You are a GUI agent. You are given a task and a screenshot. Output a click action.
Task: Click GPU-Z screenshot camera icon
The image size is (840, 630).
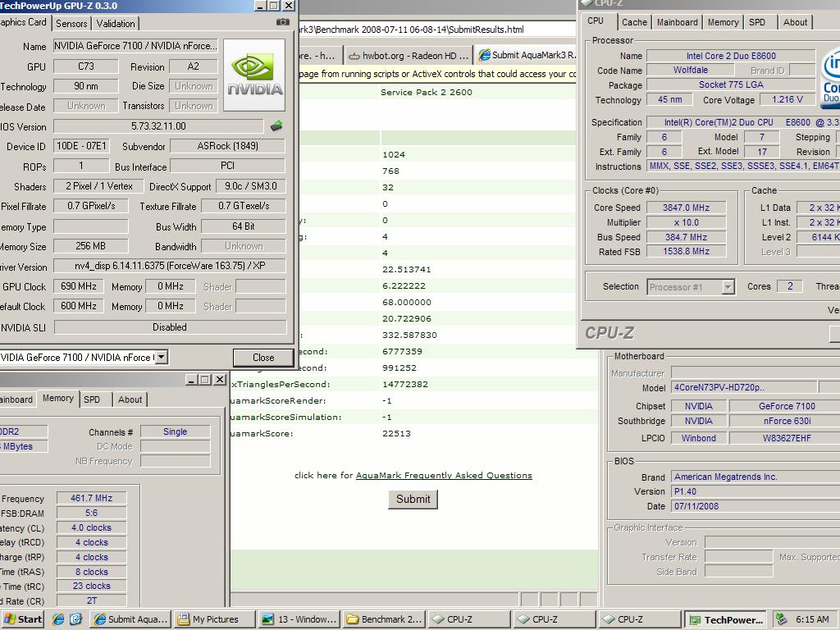[x=282, y=22]
